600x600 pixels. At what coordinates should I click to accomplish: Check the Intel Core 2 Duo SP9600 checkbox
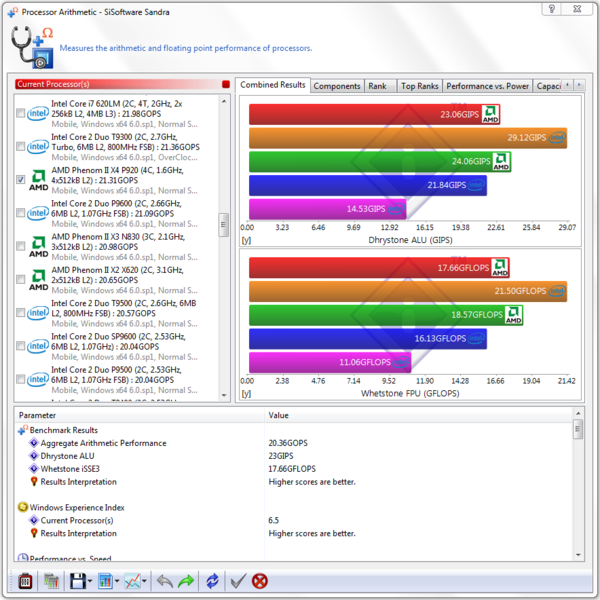[21, 346]
